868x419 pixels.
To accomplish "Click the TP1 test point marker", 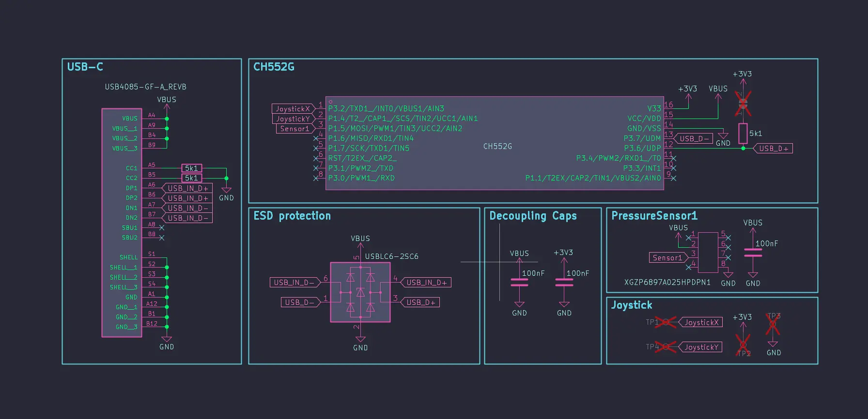I will pyautogui.click(x=666, y=322).
